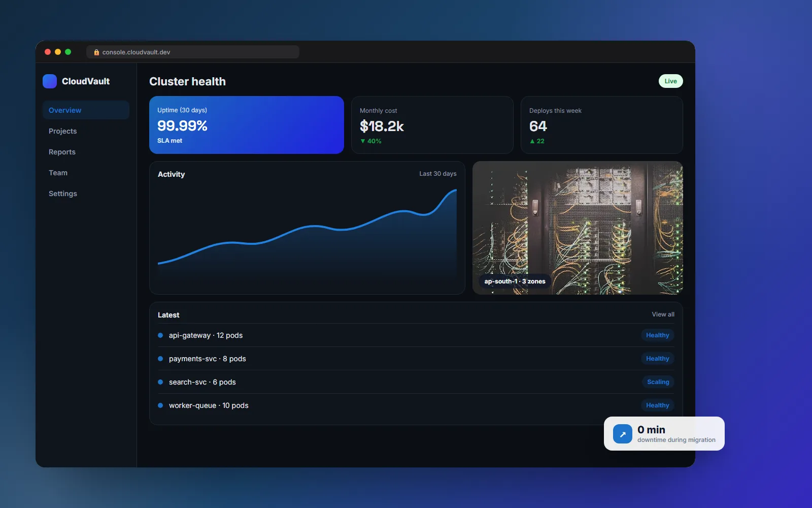Select the payments-svc · 8 pods row

(x=416, y=359)
